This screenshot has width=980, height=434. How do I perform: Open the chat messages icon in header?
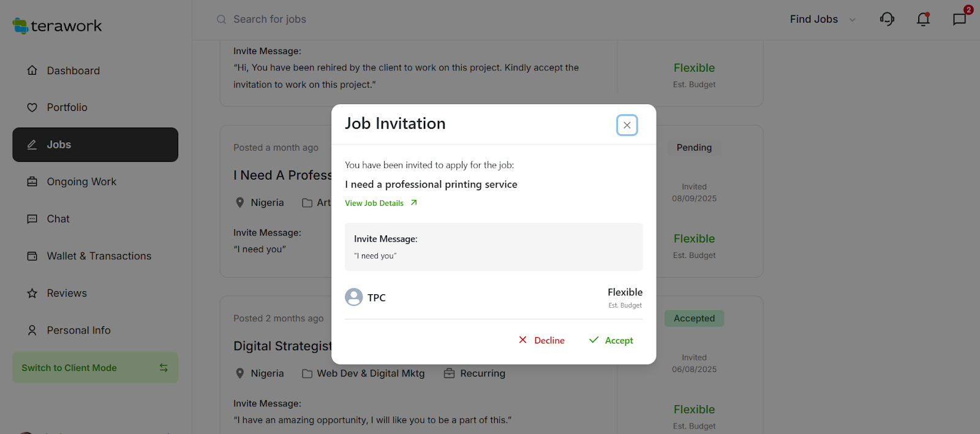(959, 20)
